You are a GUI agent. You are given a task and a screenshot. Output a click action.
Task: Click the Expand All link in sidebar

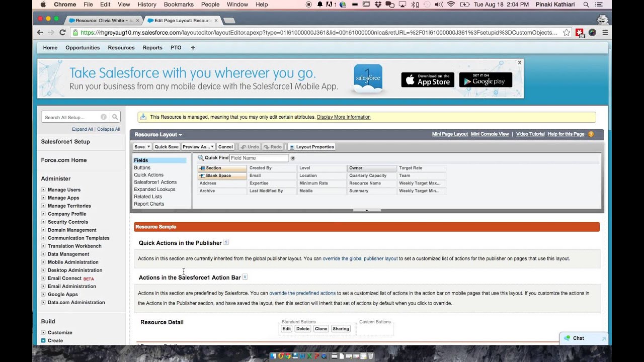pyautogui.click(x=83, y=129)
